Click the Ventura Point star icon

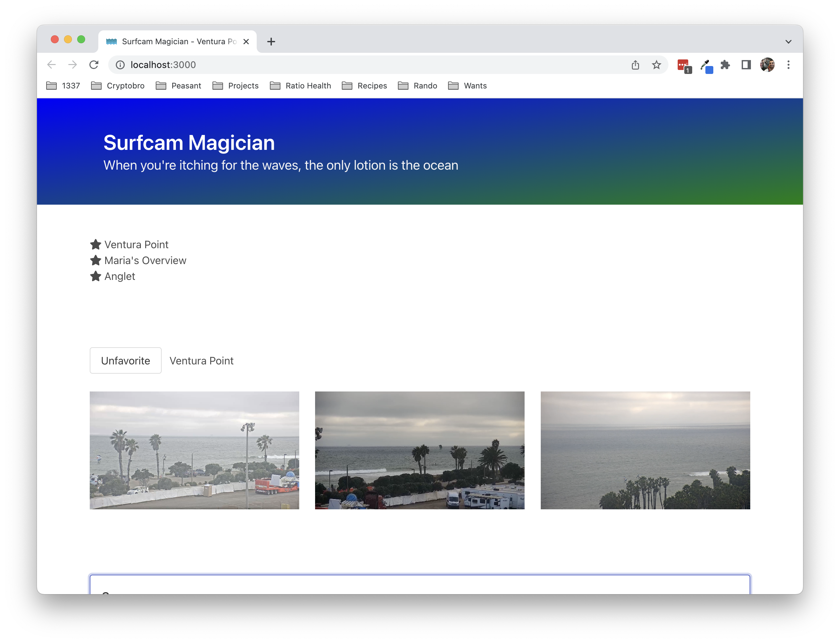(x=96, y=245)
